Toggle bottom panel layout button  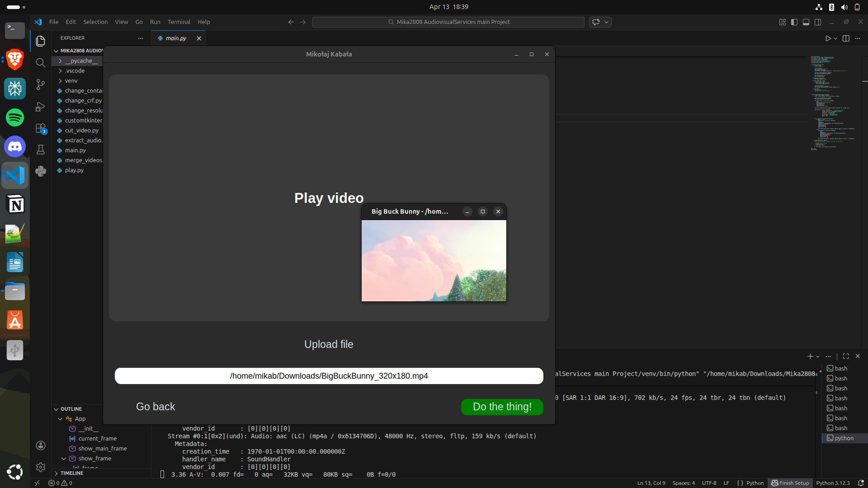pos(806,22)
